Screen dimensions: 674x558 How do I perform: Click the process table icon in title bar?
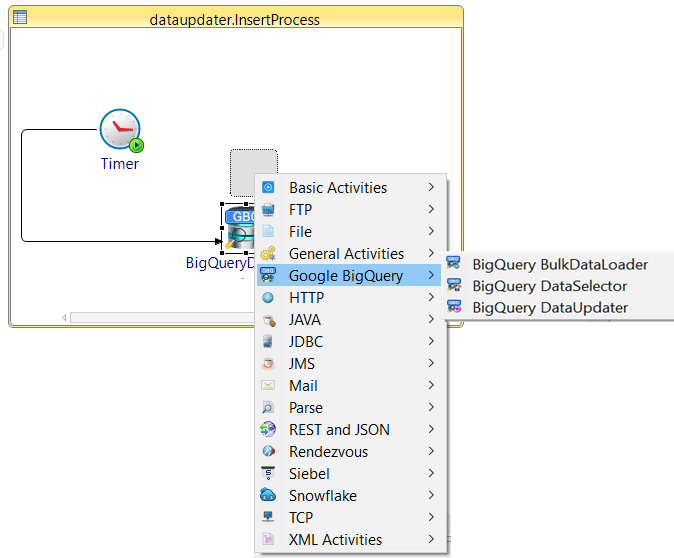click(20, 17)
